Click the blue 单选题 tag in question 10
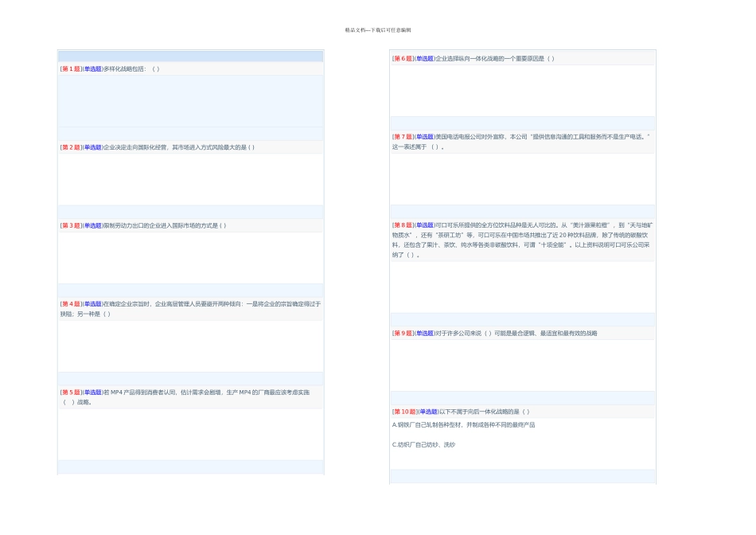This screenshot has height=535, width=756. (427, 412)
